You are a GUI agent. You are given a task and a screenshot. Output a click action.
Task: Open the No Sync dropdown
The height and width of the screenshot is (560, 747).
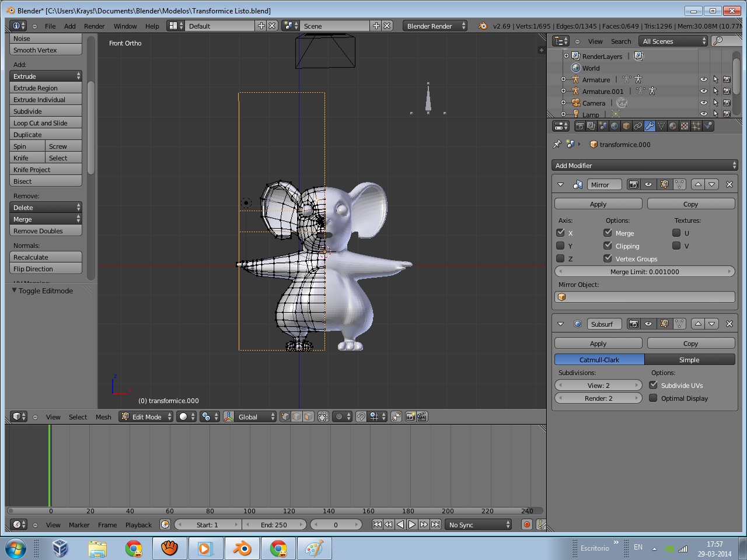coord(478,524)
